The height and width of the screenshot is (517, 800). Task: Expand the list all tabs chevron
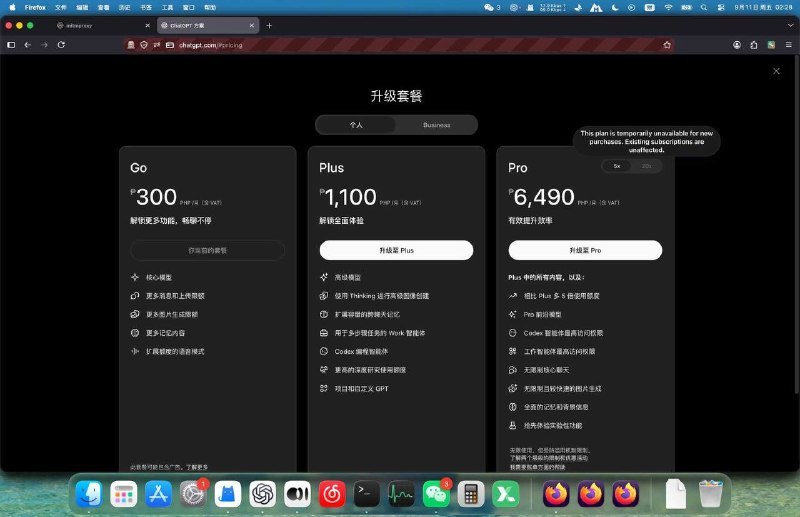click(x=790, y=25)
